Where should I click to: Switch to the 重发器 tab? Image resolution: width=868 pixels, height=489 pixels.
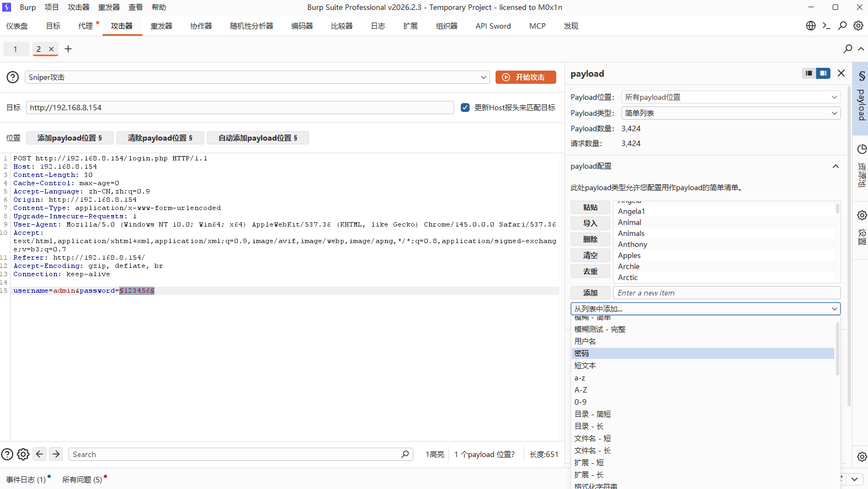click(161, 26)
